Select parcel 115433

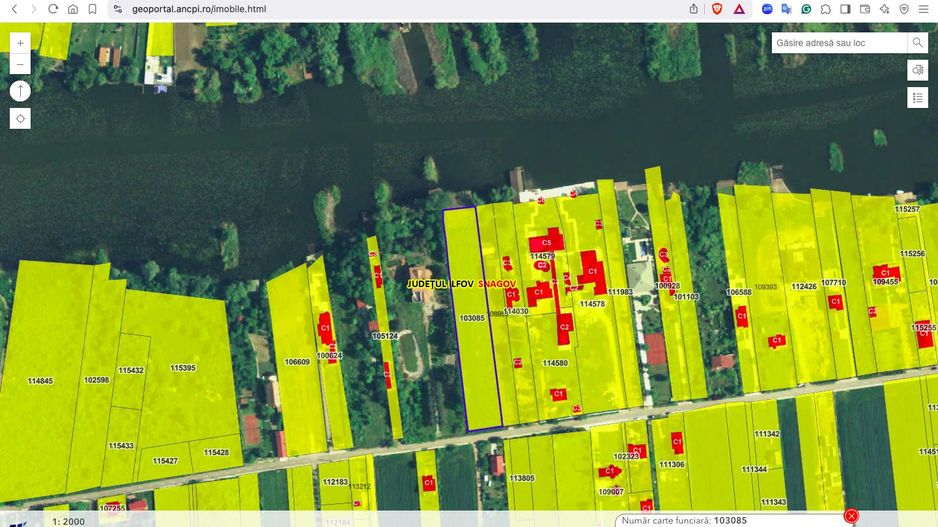pos(121,446)
